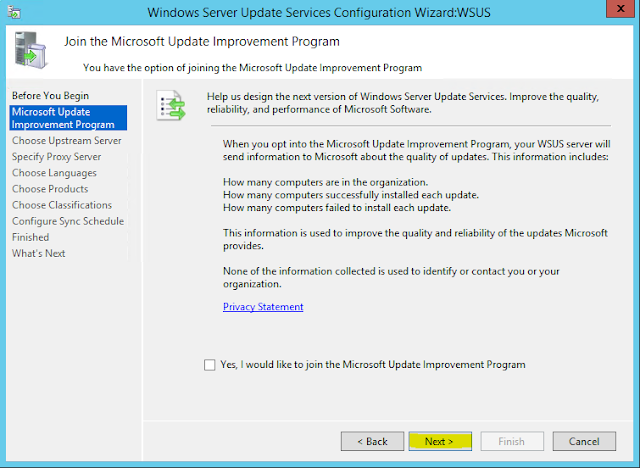Screen dimensions: 640x468
Task: Click the server icon in the wizard header
Action: [31, 50]
